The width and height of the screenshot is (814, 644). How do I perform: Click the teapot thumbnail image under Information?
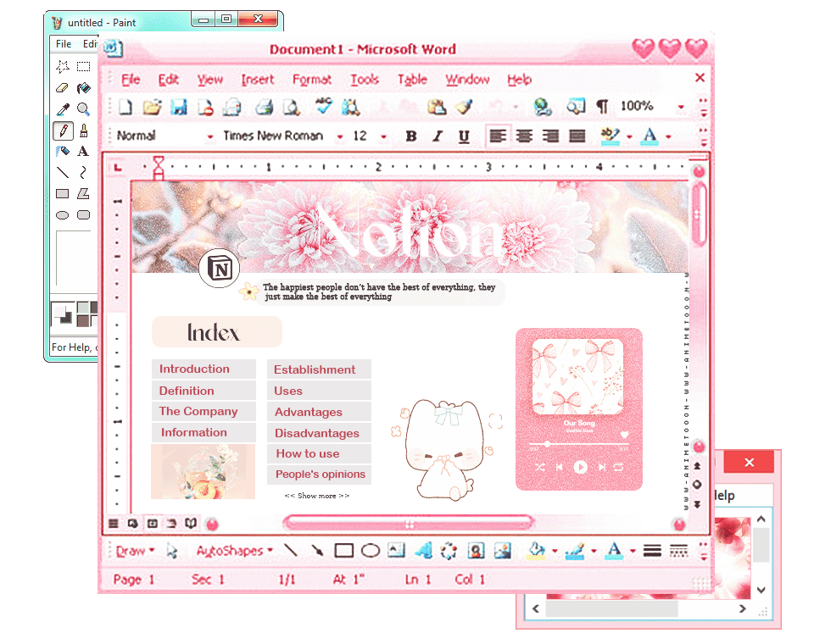tap(203, 471)
